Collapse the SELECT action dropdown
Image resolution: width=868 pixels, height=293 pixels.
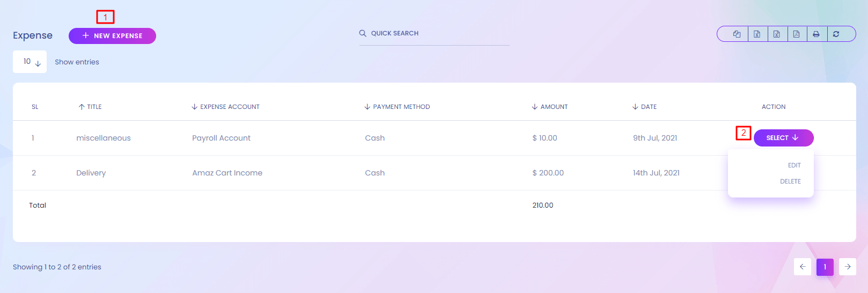(783, 138)
